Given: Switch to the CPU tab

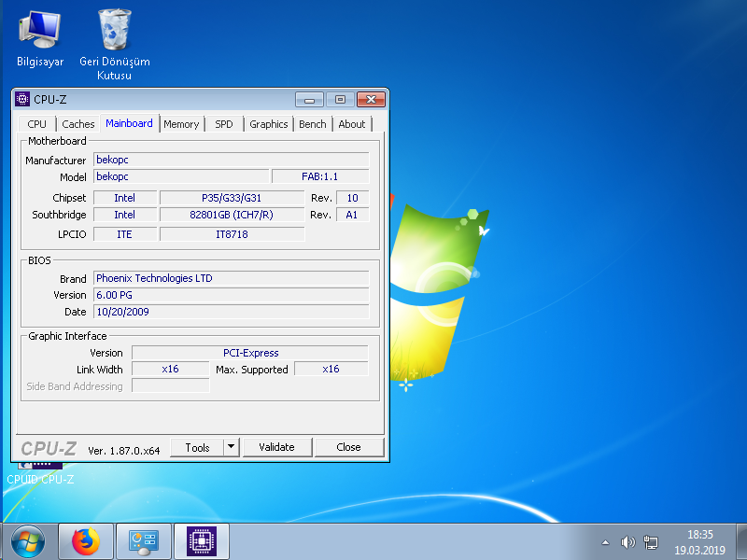Looking at the screenshot, I should (x=36, y=124).
